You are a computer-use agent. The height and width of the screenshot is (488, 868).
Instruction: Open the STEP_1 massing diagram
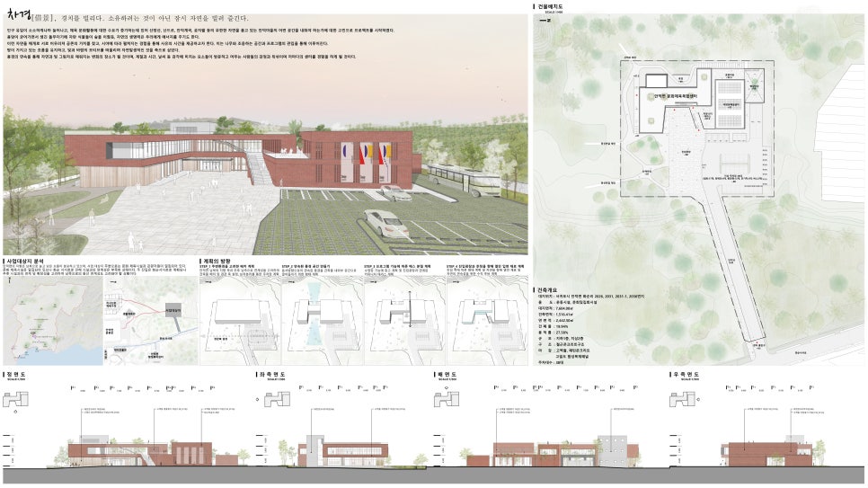click(x=240, y=321)
